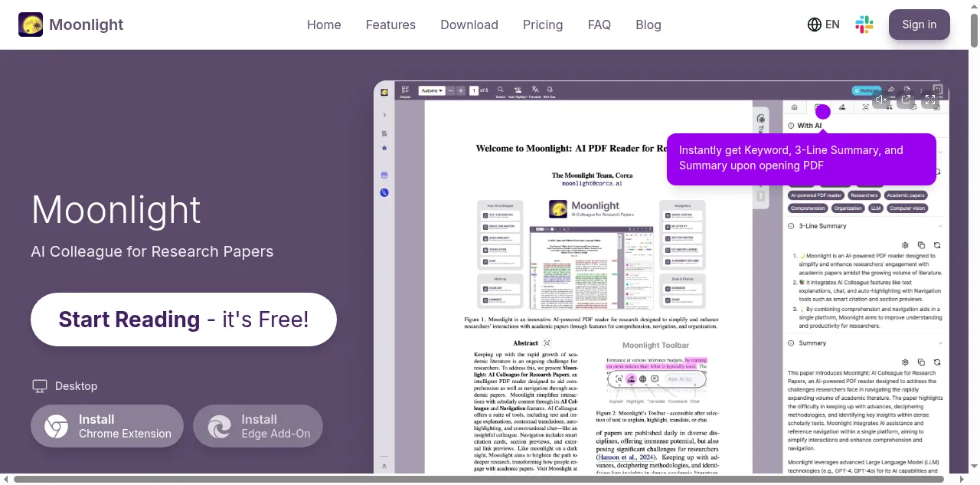Copy the 3-Line Summary text
Viewport: 980px width, 485px height.
tap(921, 245)
